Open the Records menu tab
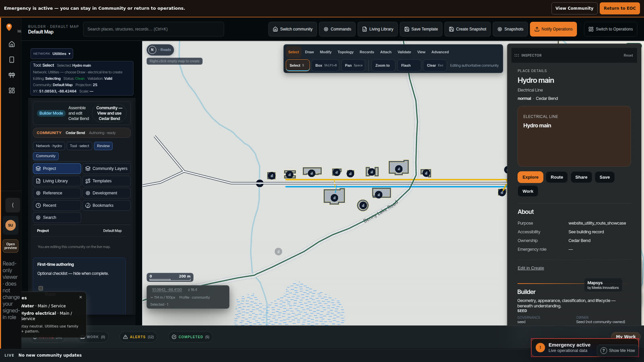Viewport: 644px width, 362px height. click(367, 52)
